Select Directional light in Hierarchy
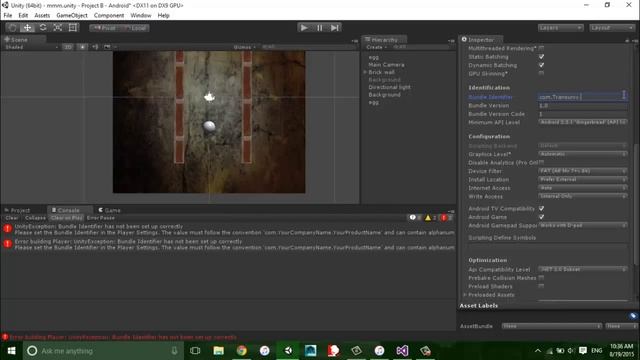This screenshot has height=360, width=640. pyautogui.click(x=389, y=87)
